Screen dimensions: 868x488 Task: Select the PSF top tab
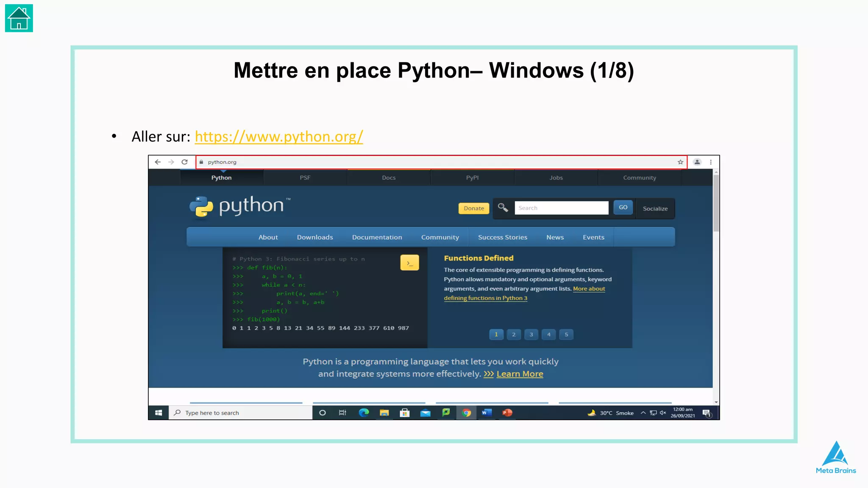coord(305,177)
